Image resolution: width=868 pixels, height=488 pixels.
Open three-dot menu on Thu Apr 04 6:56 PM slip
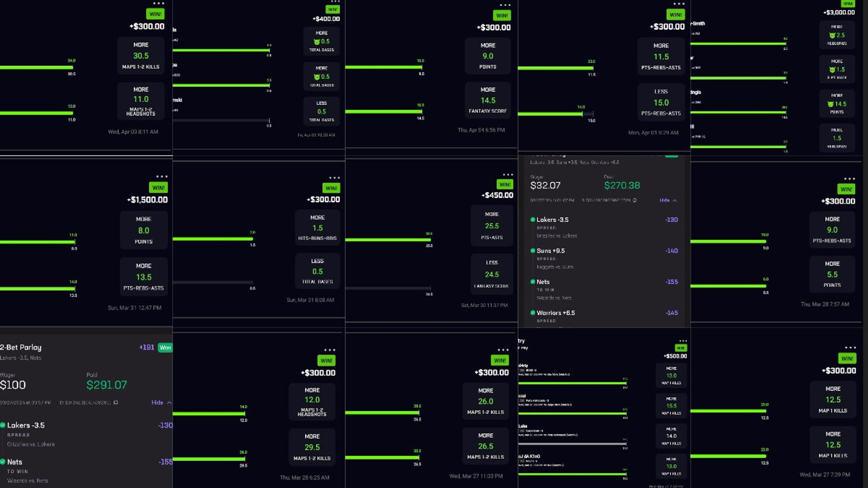pyautogui.click(x=505, y=5)
